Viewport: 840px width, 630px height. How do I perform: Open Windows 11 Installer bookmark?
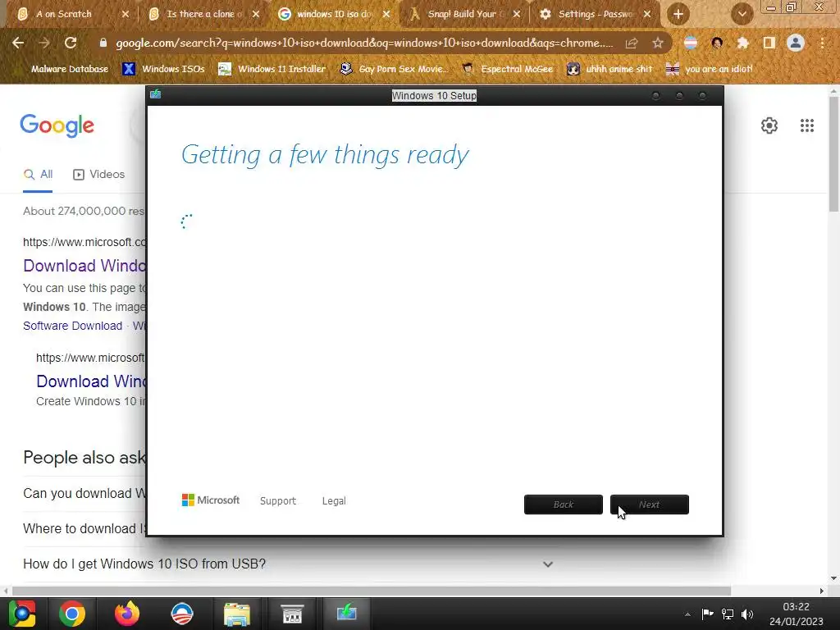point(272,69)
